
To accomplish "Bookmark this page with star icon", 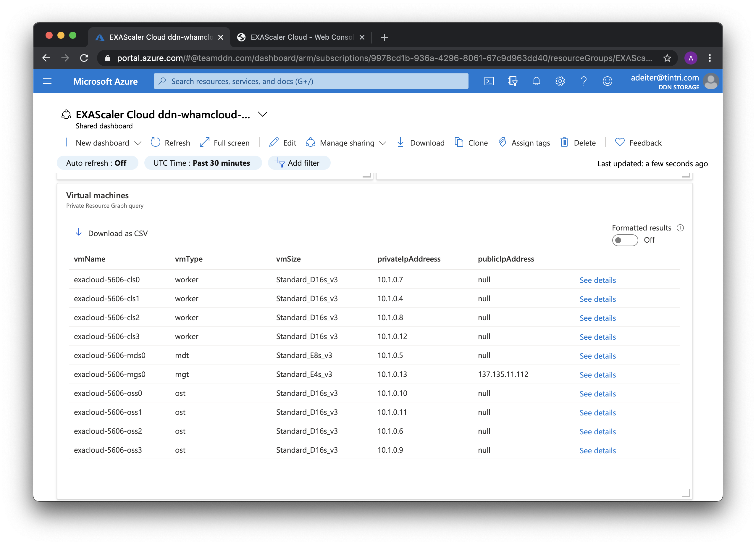I will pyautogui.click(x=667, y=58).
